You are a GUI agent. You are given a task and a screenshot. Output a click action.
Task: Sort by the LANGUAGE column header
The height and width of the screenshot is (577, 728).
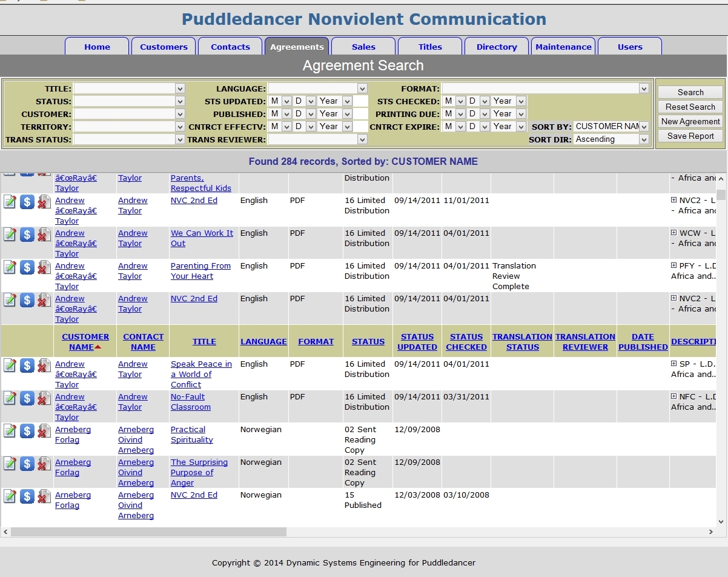pos(263,342)
